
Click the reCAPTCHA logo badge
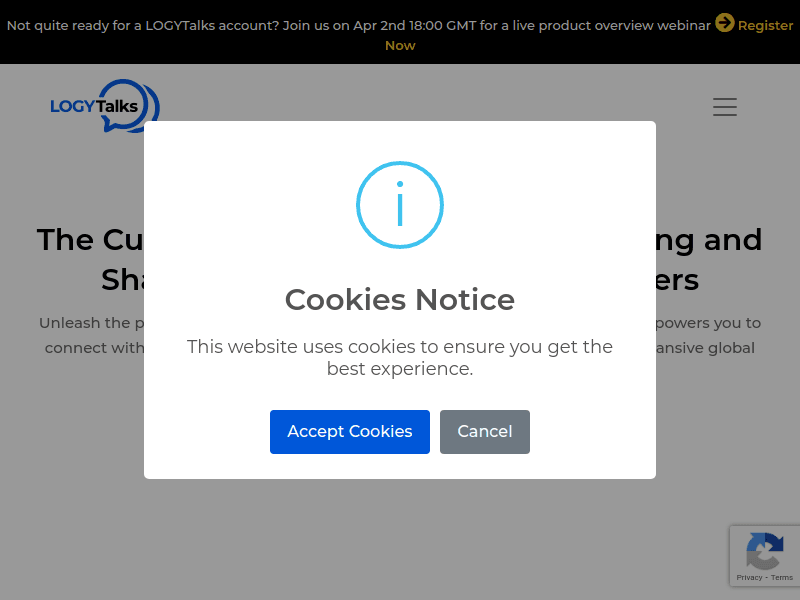764,550
